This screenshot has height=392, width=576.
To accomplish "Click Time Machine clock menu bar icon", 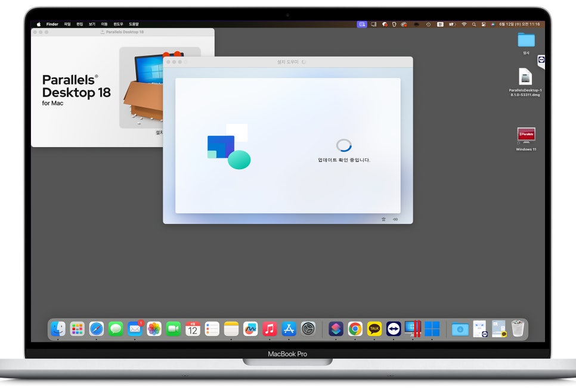I will pyautogui.click(x=428, y=24).
